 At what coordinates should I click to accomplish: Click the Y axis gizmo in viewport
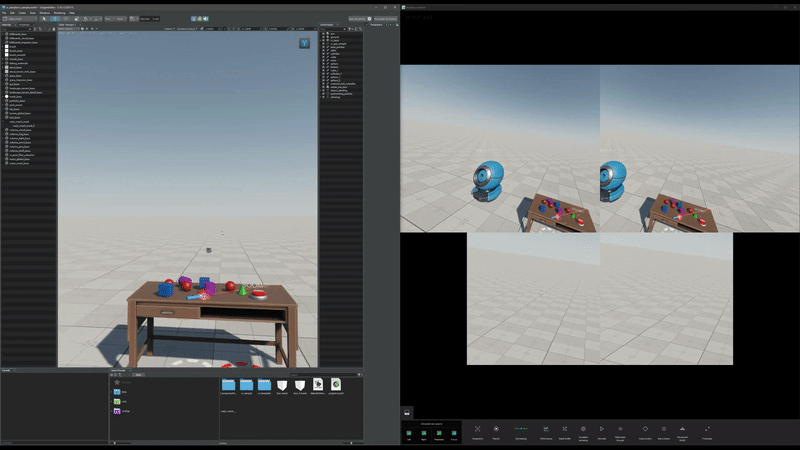(304, 44)
